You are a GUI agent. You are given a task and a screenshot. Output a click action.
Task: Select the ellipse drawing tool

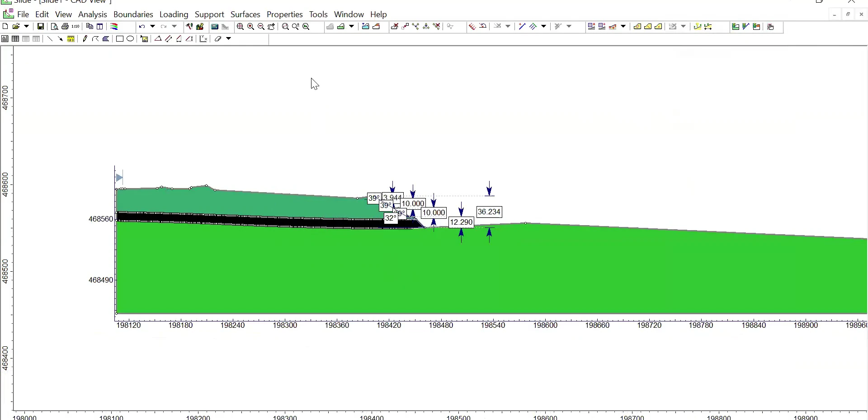pyautogui.click(x=130, y=39)
